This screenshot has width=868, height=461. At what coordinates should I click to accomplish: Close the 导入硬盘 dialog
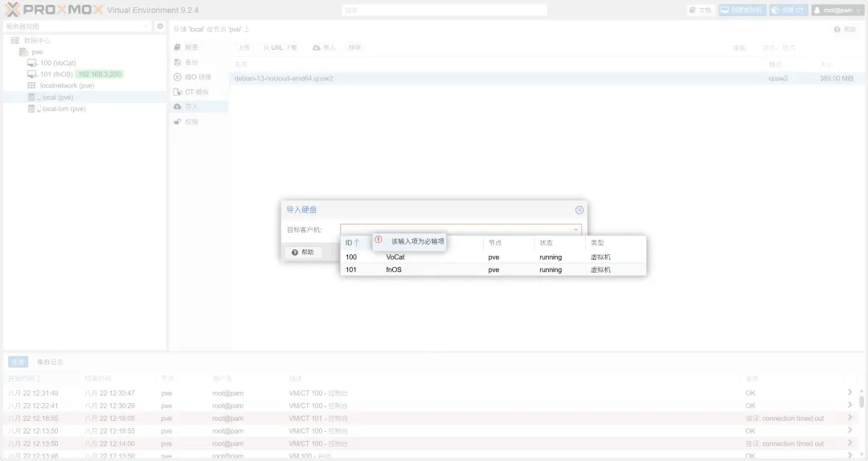pyautogui.click(x=579, y=210)
